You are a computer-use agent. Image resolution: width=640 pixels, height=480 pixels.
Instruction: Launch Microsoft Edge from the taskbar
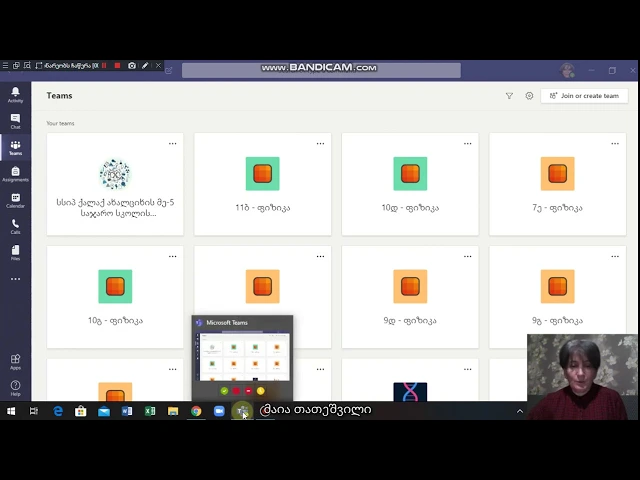coord(58,411)
